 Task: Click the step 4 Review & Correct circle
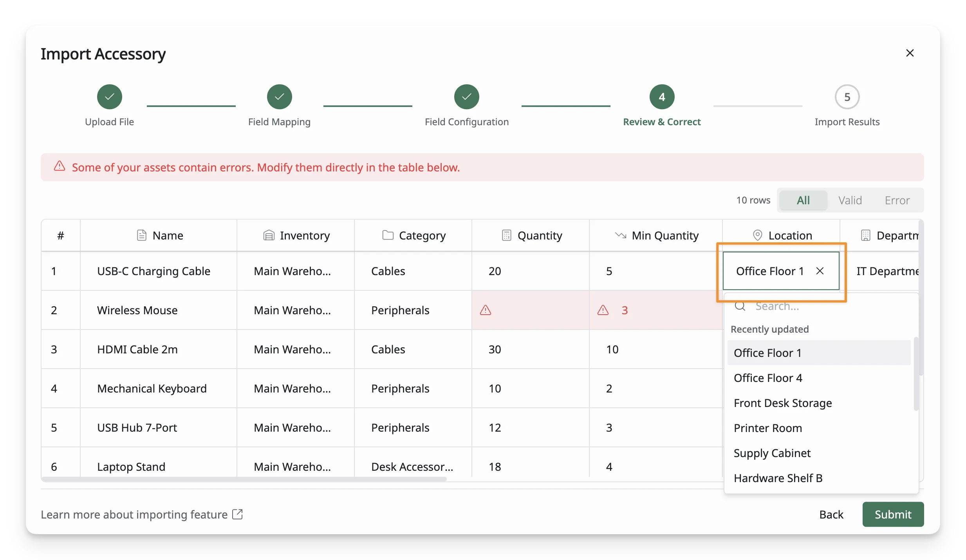(x=662, y=97)
